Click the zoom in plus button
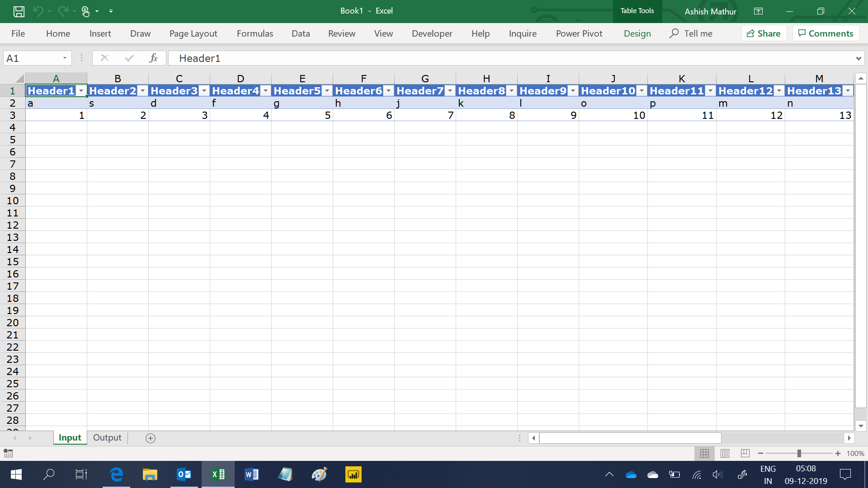Viewport: 868px width, 488px height. (838, 453)
